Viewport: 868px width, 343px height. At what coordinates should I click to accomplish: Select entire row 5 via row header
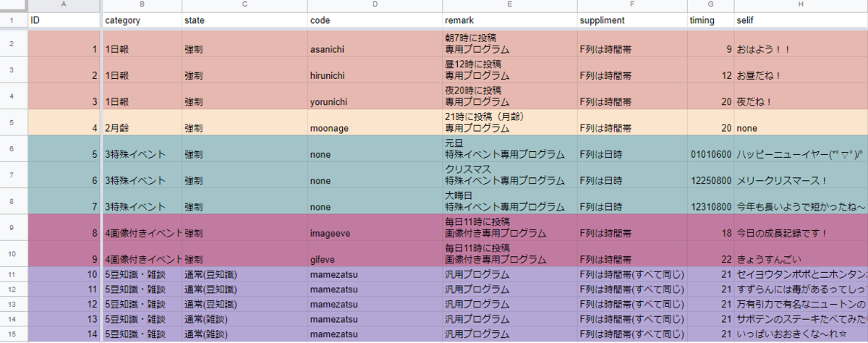point(12,122)
